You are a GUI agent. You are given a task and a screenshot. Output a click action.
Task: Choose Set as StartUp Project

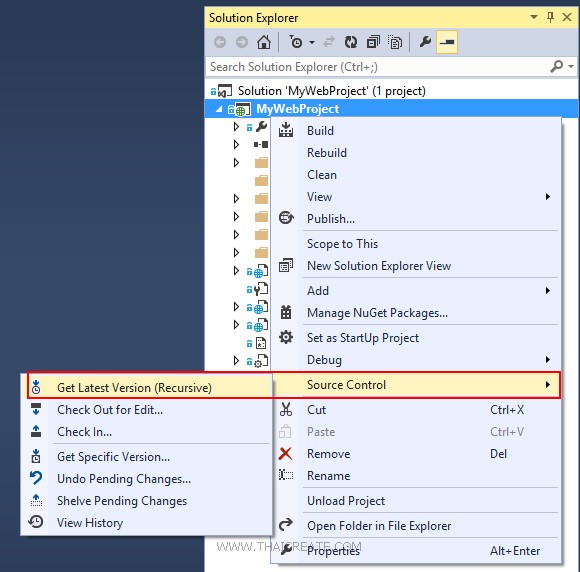point(363,338)
